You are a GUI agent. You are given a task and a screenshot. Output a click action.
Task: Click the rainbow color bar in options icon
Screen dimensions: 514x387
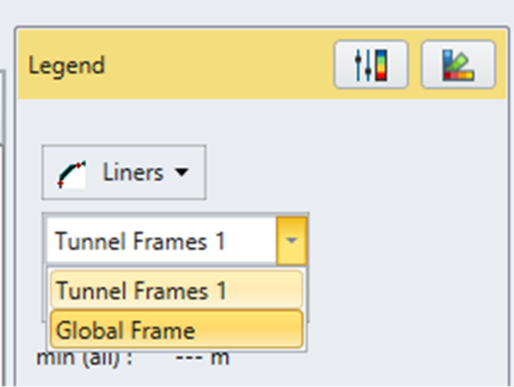382,65
